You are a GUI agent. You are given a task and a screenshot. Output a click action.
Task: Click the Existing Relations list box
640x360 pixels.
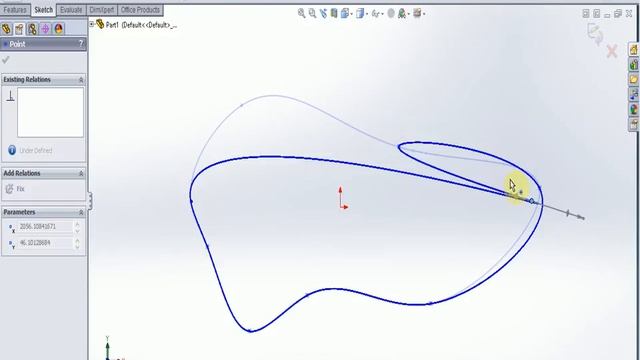click(50, 112)
